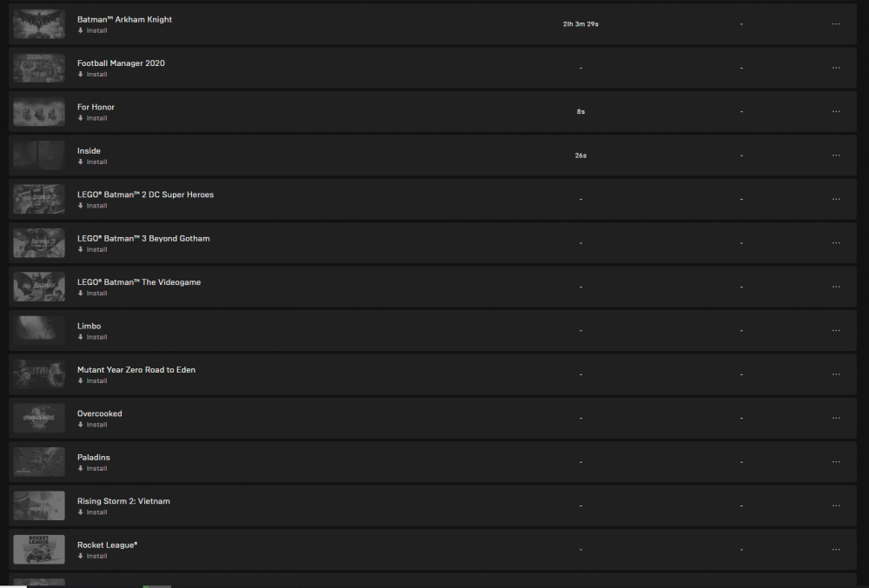The image size is (869, 588).
Task: Open ellipsis menu for Rocket League
Action: (x=836, y=549)
